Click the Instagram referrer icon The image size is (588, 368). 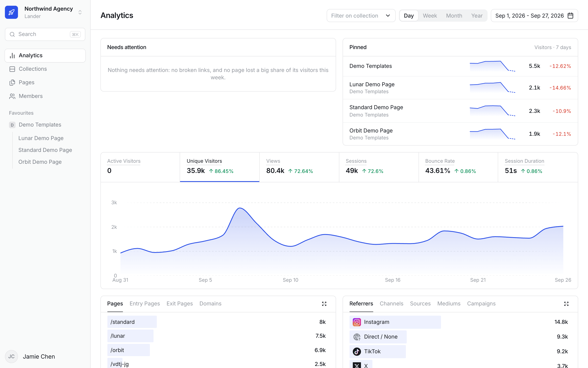[357, 322]
